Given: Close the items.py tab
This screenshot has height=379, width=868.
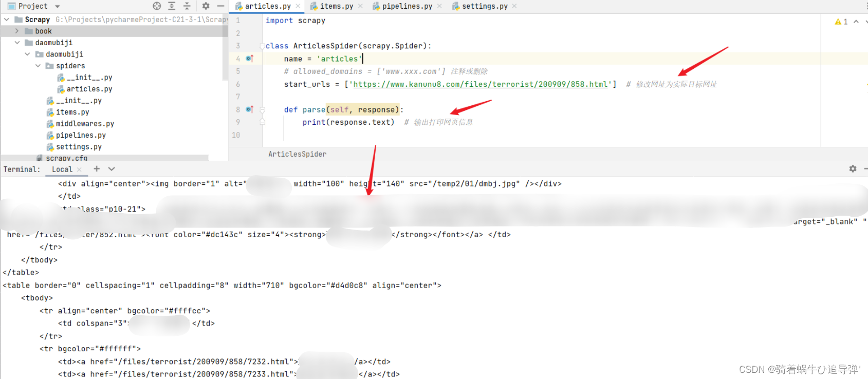Looking at the screenshot, I should click(360, 6).
